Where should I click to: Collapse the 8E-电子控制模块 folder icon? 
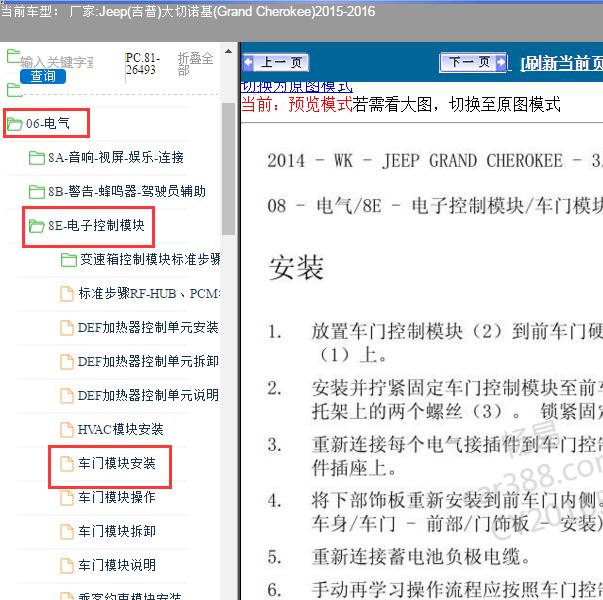point(37,226)
